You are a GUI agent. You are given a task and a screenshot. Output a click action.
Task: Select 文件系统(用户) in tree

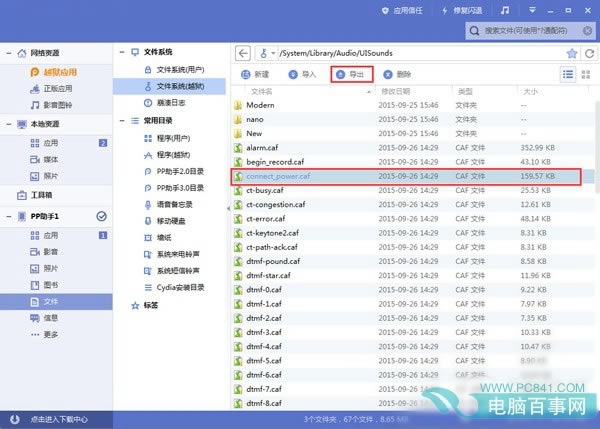coord(180,70)
